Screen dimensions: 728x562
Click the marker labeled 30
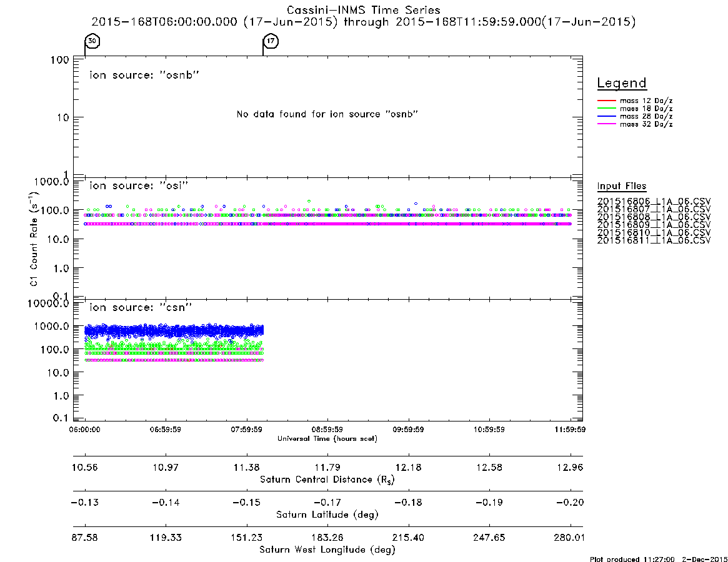click(x=92, y=41)
